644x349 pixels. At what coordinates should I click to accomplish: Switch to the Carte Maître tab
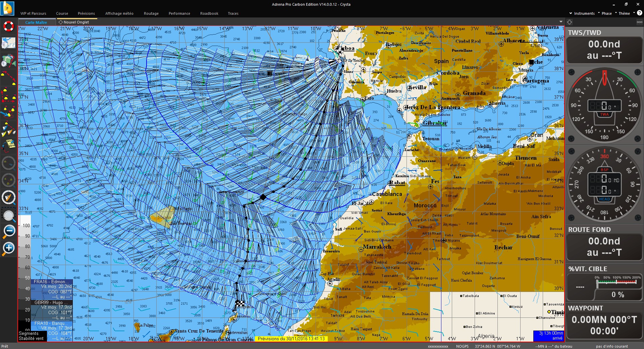tap(36, 22)
